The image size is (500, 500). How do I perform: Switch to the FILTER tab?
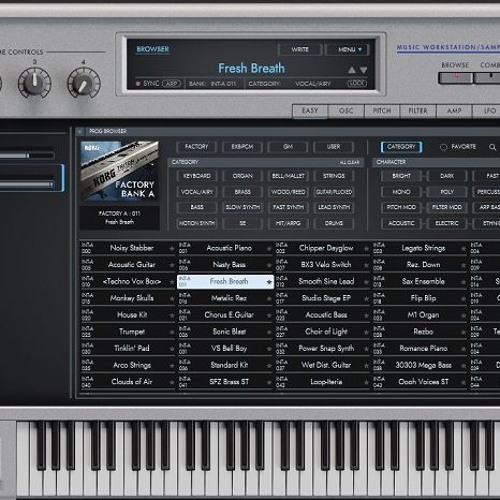(x=418, y=111)
